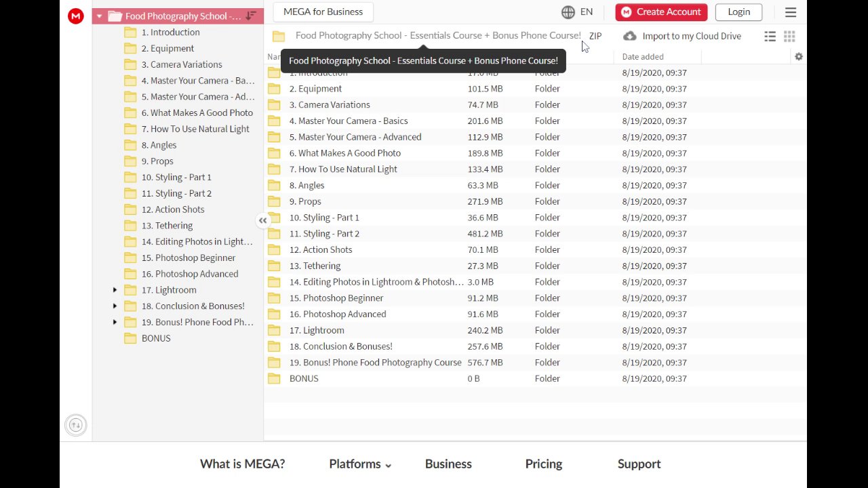Screen dimensions: 868x488
Task: Click the folder icon beside 9. Props in tree
Action: tap(130, 161)
